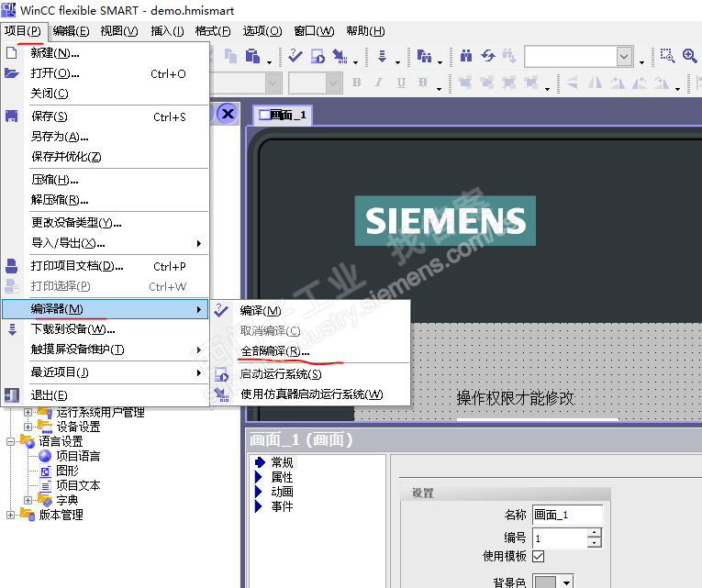Toggle the 使用模板 checkbox
This screenshot has width=702, height=588.
coord(538,556)
